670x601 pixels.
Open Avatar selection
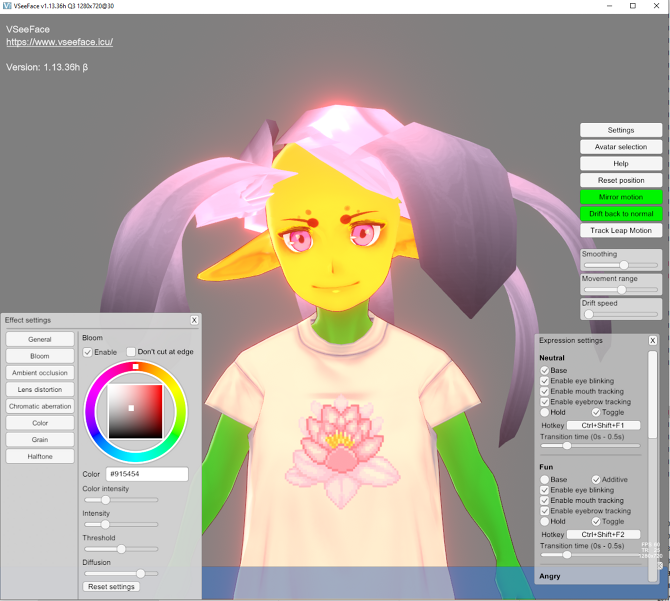[x=621, y=147]
